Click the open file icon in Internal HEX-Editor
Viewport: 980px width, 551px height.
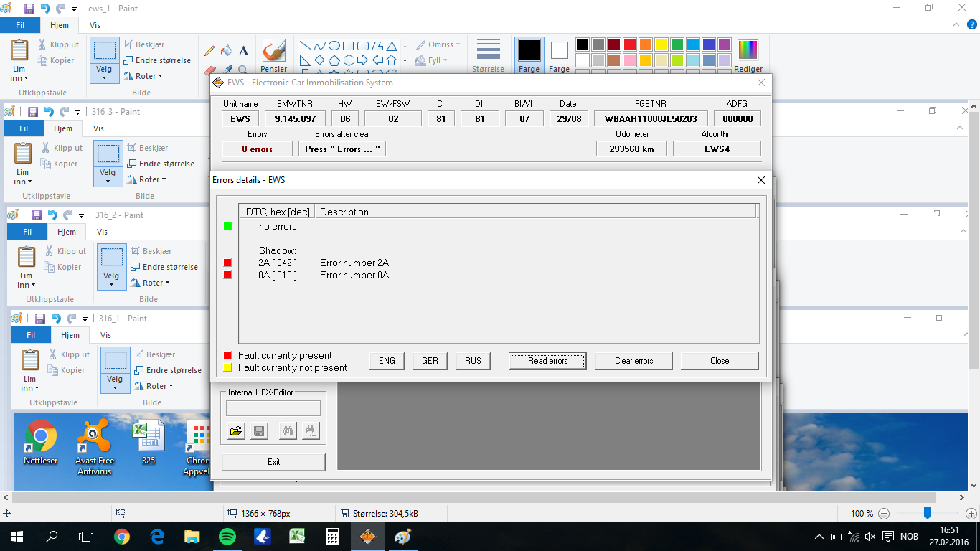[x=236, y=431]
